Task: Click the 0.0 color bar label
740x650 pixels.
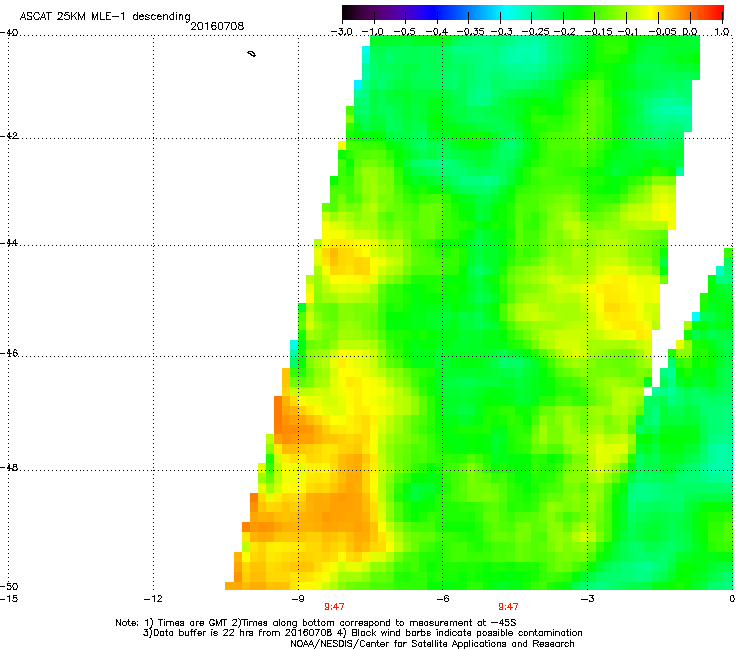Action: [690, 32]
